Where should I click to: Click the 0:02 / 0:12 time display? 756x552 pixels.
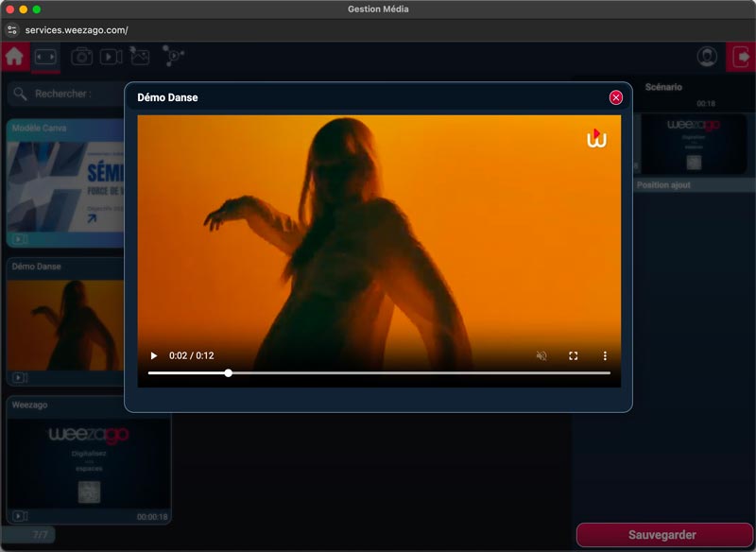(192, 355)
